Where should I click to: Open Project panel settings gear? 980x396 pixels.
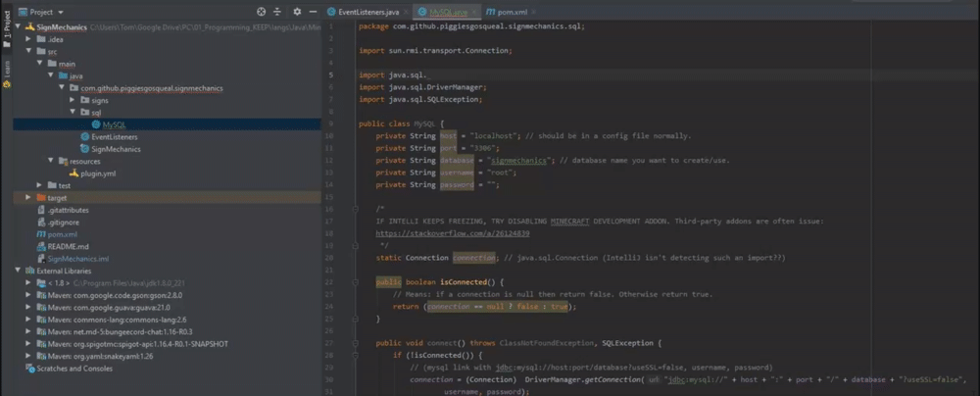point(298,12)
